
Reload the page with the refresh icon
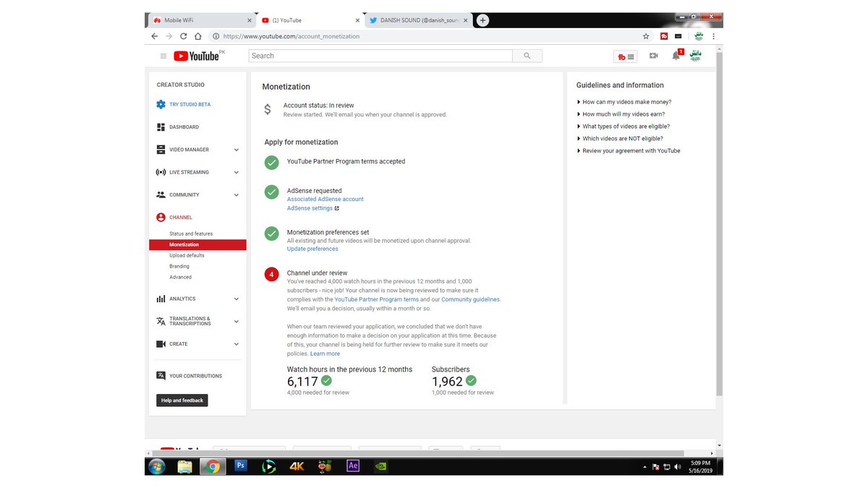point(184,36)
